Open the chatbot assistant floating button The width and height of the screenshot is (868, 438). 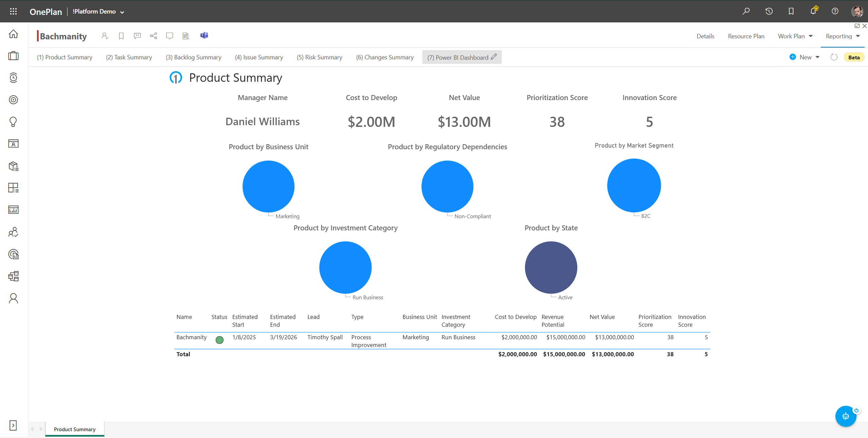click(846, 416)
